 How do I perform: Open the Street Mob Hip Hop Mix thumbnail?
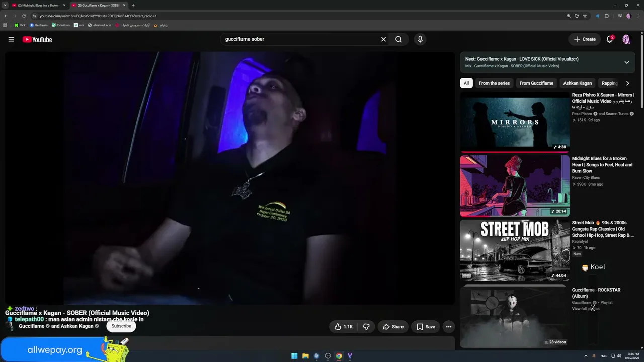pyautogui.click(x=515, y=250)
